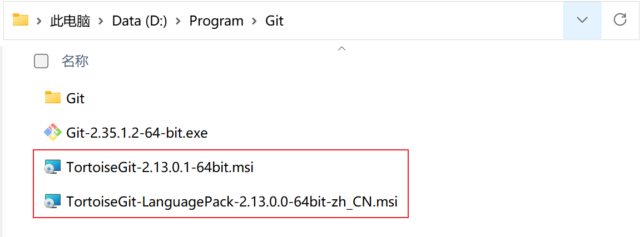Image resolution: width=644 pixels, height=237 pixels.
Task: Expand the chevron just before 此电脑
Action: [39, 21]
